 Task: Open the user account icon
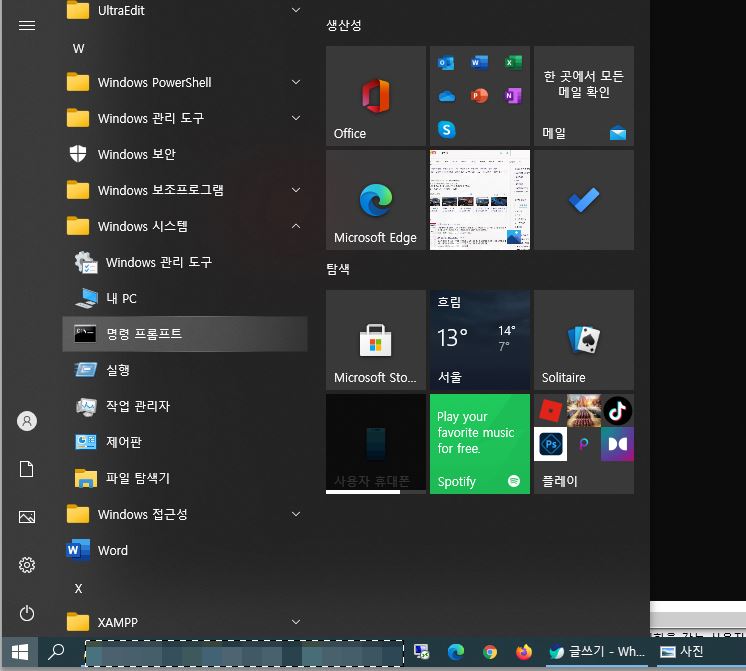click(x=27, y=421)
